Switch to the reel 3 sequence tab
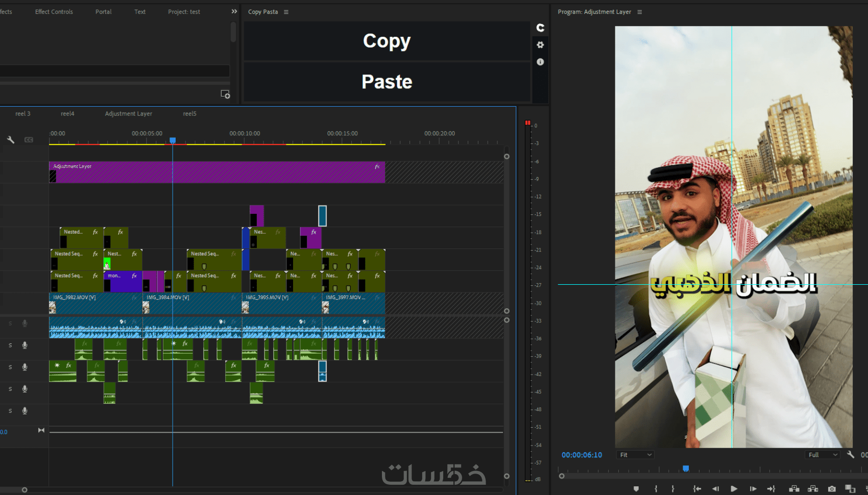Screen dimensions: 868x495 [x=23, y=114]
